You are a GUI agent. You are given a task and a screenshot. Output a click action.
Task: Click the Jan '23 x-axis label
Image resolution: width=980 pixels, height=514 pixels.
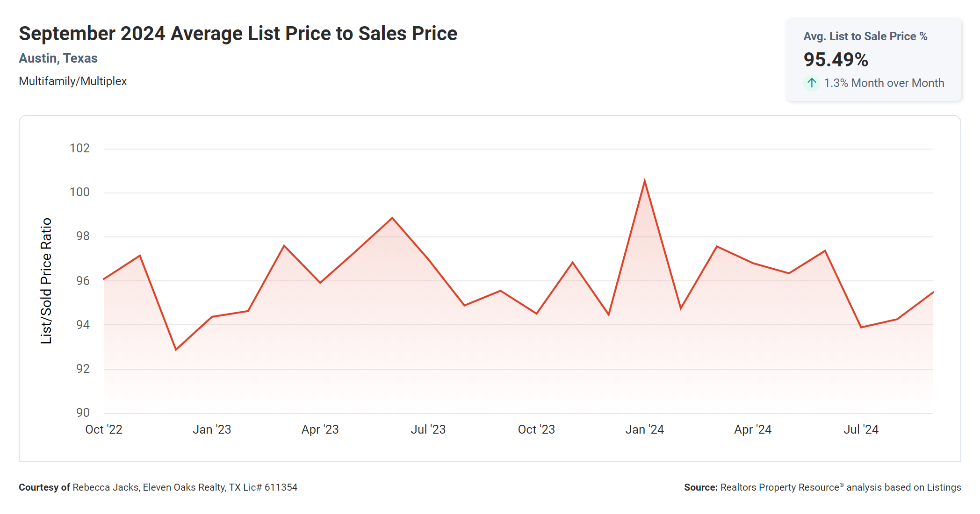[212, 429]
